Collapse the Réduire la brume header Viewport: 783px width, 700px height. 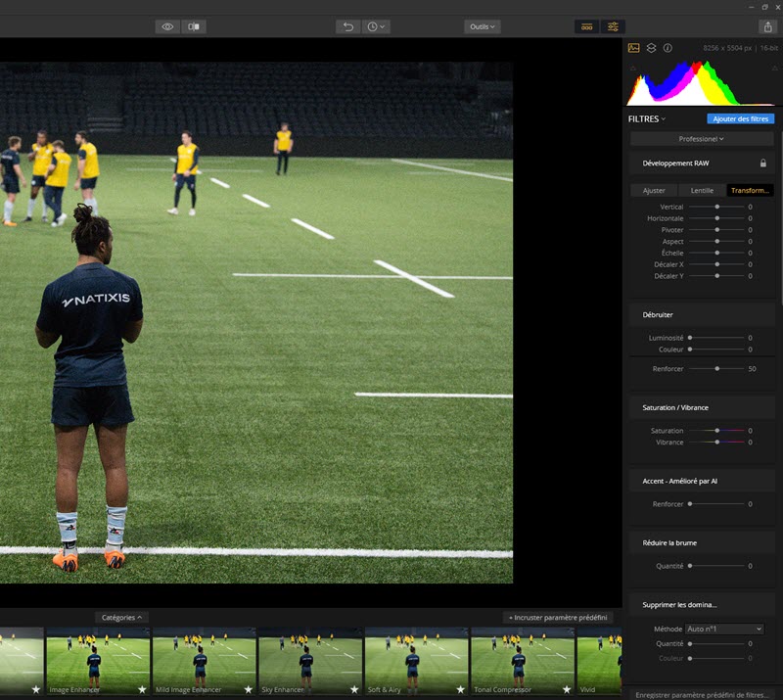click(x=701, y=543)
